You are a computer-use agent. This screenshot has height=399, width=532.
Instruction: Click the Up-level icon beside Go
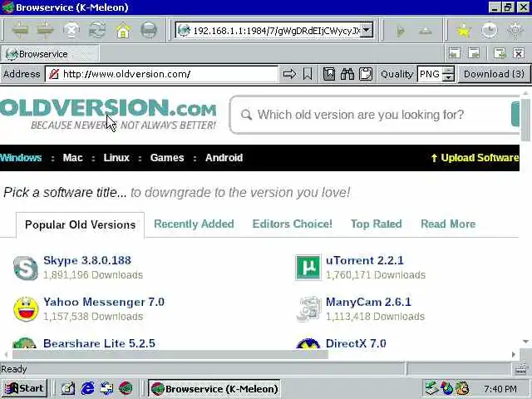[x=426, y=31]
